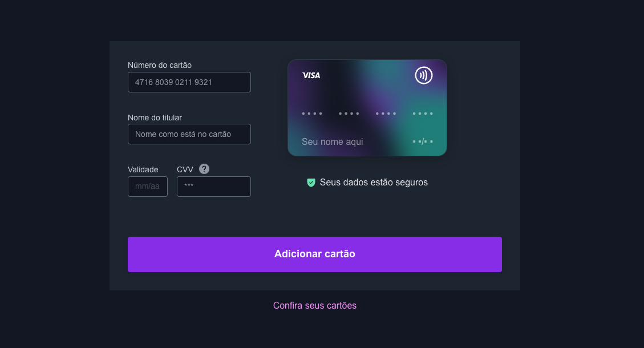Click the card preview image
The width and height of the screenshot is (644, 348).
click(x=367, y=108)
